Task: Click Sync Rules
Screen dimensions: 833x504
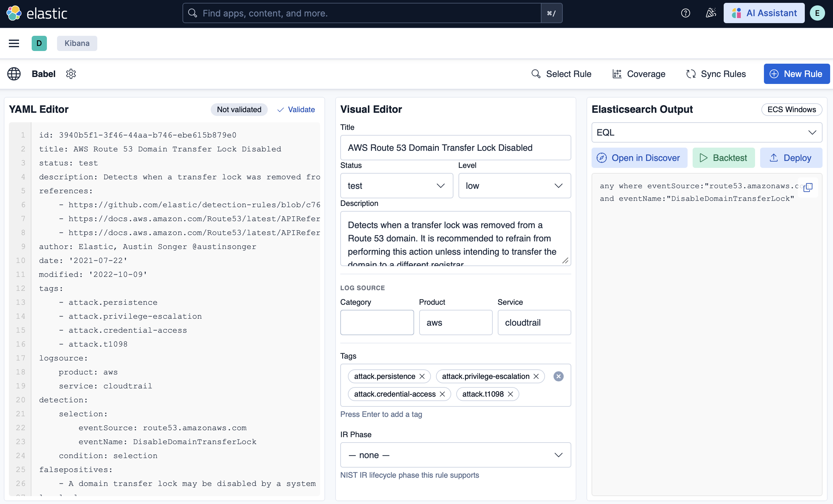Action: coord(716,74)
